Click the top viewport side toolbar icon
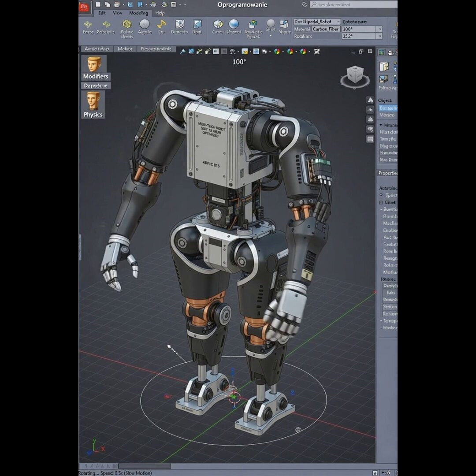Image resolution: width=476 pixels, height=476 pixels. 370,100
